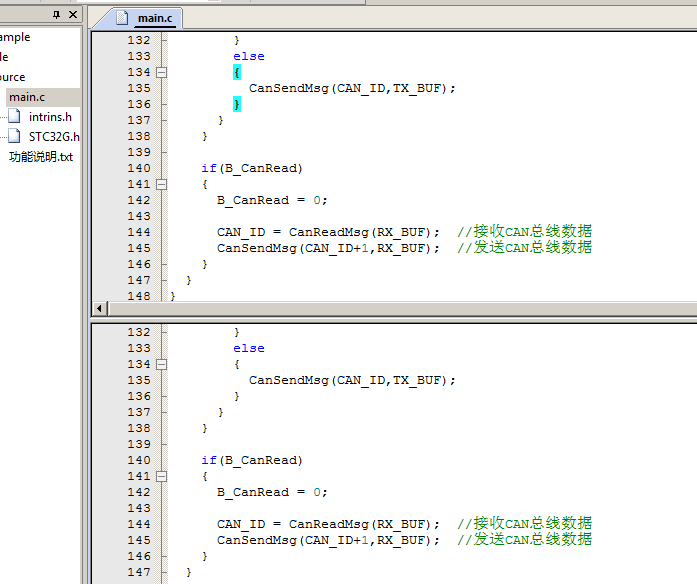
Task: Collapse code fold at line 141 lower pane
Action: [162, 476]
